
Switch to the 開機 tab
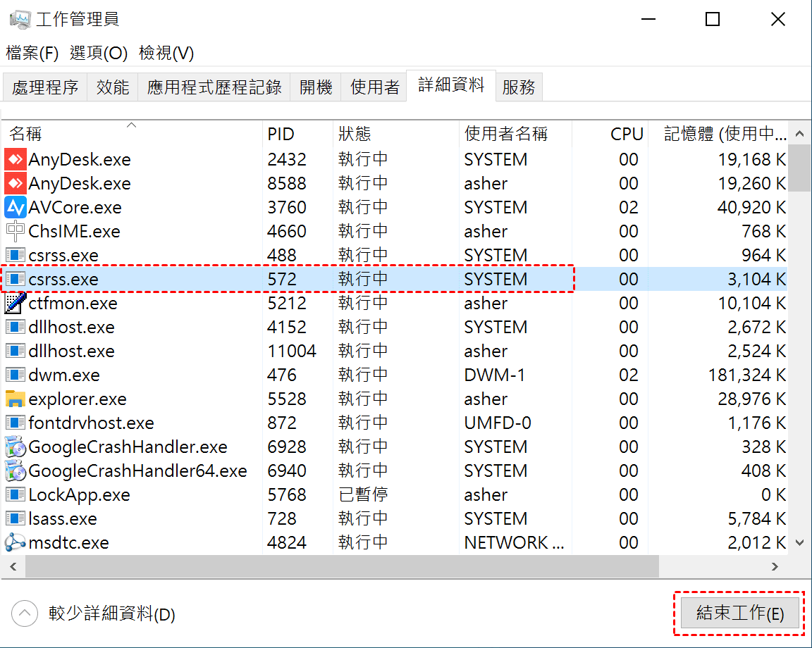coord(315,87)
